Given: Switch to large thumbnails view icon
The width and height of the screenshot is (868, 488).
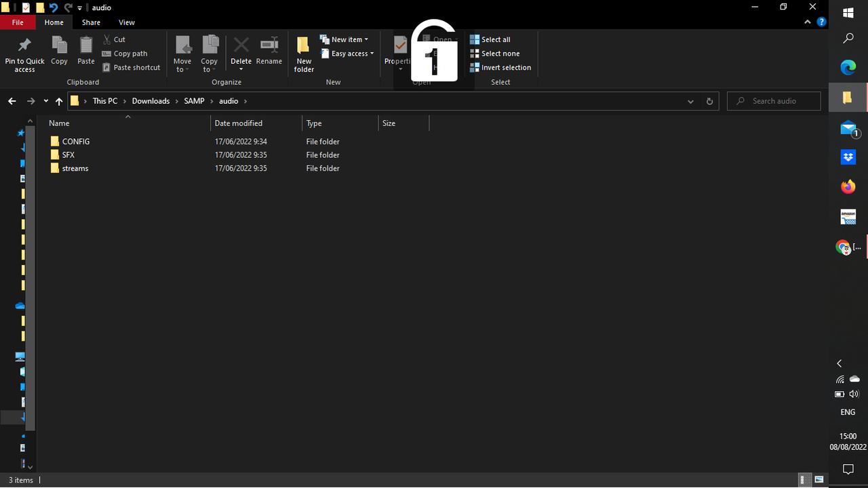Looking at the screenshot, I should [x=819, y=480].
